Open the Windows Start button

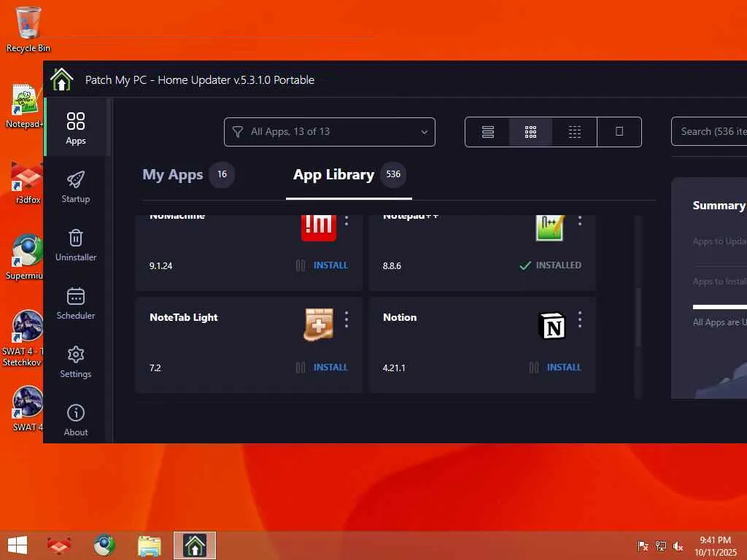18,545
